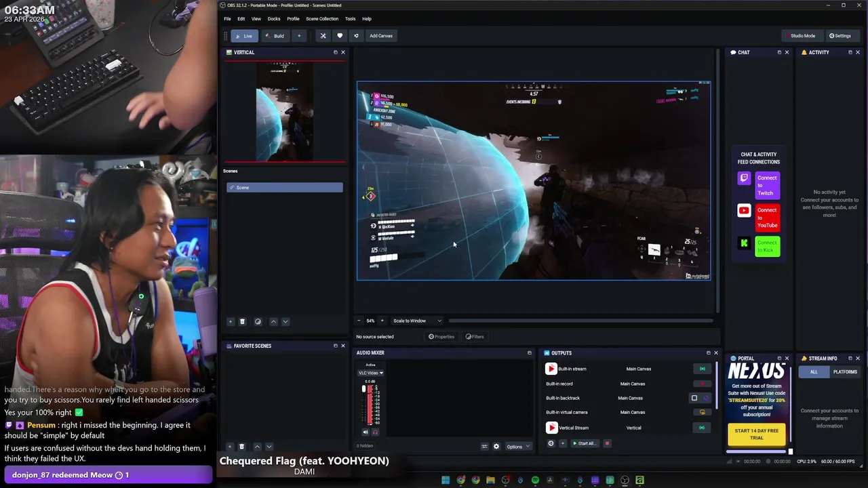868x488 pixels.
Task: Toggle the Built-in backtrack checkbox
Action: click(x=694, y=398)
